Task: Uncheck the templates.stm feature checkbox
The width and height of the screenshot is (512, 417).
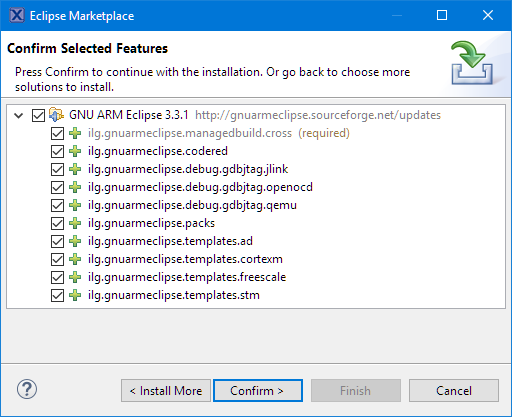Action: pyautogui.click(x=57, y=295)
